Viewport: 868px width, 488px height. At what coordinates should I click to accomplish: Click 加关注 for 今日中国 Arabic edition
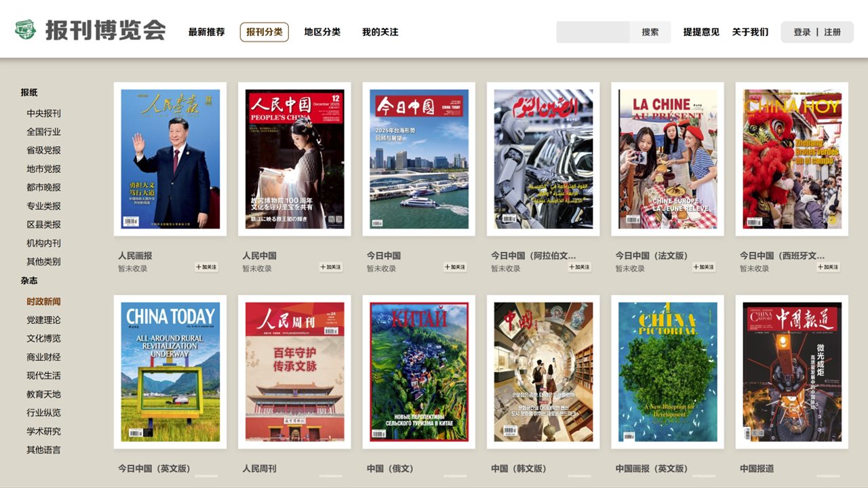[x=580, y=267]
